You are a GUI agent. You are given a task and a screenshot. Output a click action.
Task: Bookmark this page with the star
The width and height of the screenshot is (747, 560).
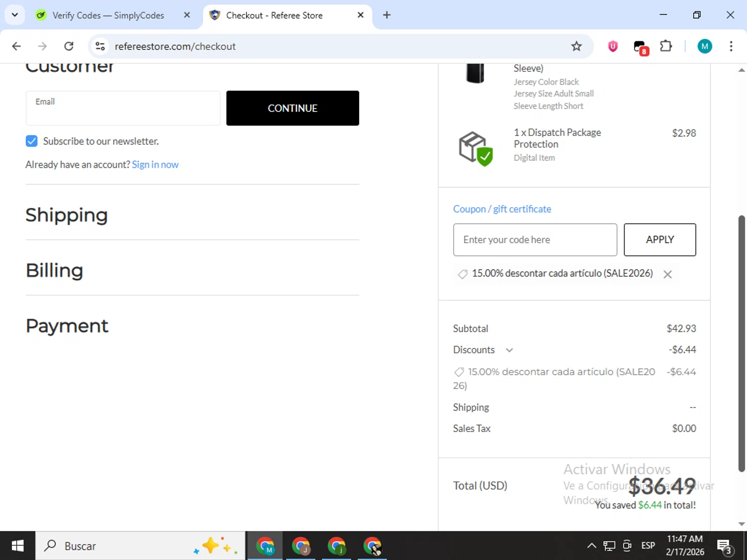[576, 46]
